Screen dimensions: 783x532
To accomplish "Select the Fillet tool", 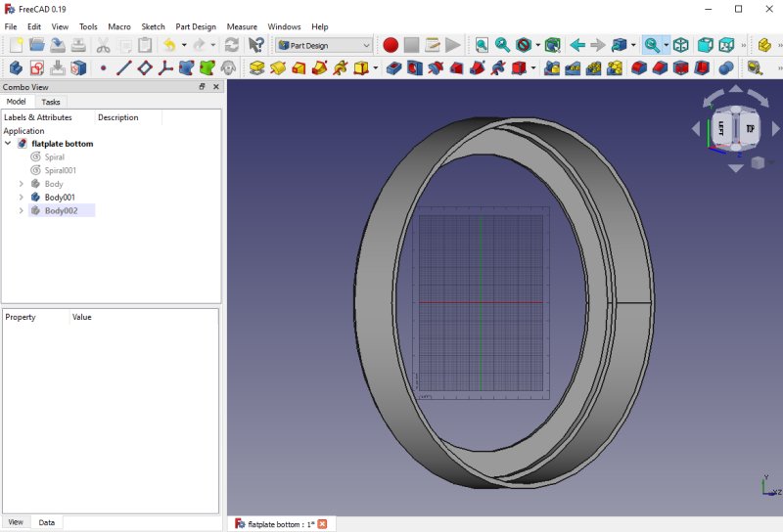I will pos(639,67).
